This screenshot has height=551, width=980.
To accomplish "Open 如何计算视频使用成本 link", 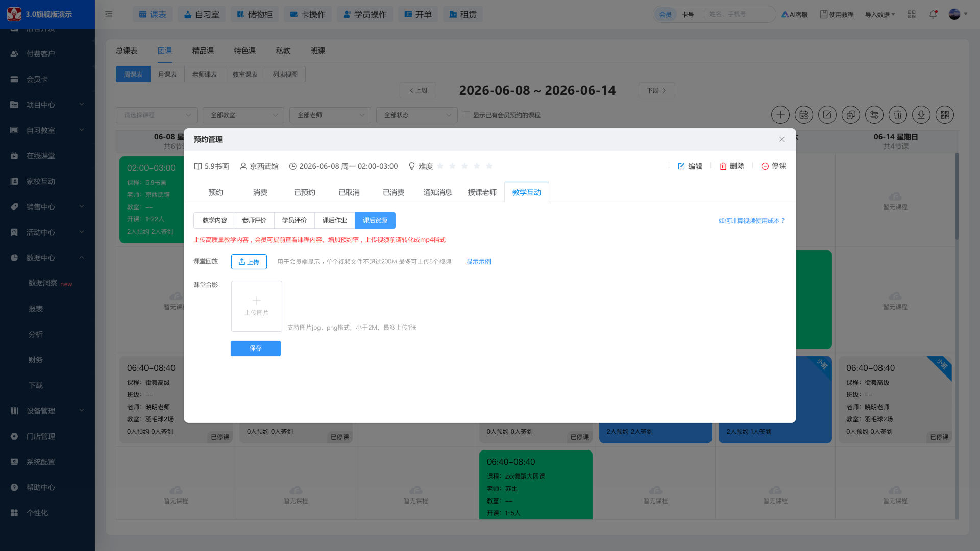I will [752, 221].
